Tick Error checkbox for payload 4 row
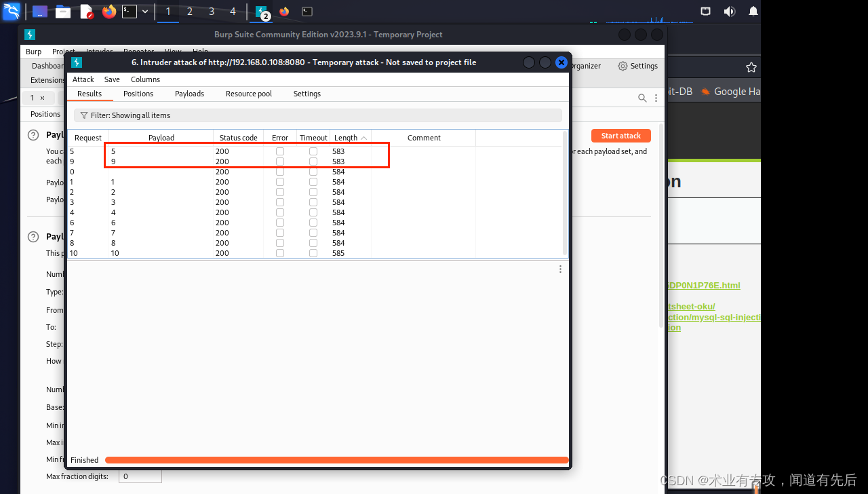 click(280, 212)
